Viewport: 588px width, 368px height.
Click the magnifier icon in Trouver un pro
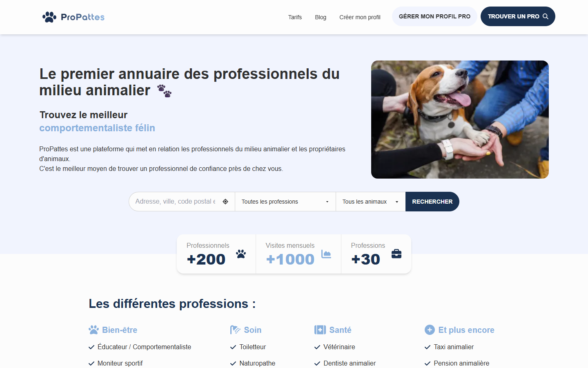tap(546, 16)
